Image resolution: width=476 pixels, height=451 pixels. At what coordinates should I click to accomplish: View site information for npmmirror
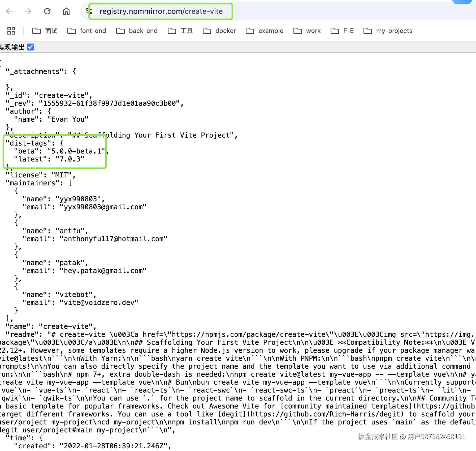[x=89, y=11]
